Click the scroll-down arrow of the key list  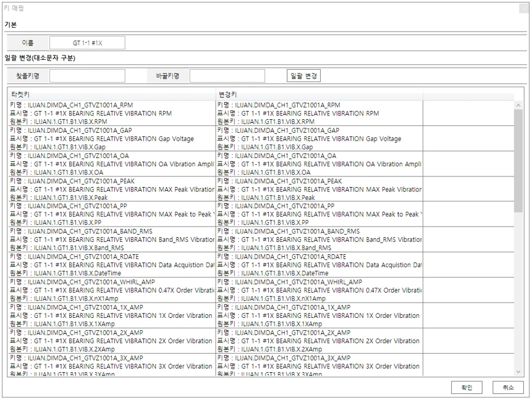(518, 372)
